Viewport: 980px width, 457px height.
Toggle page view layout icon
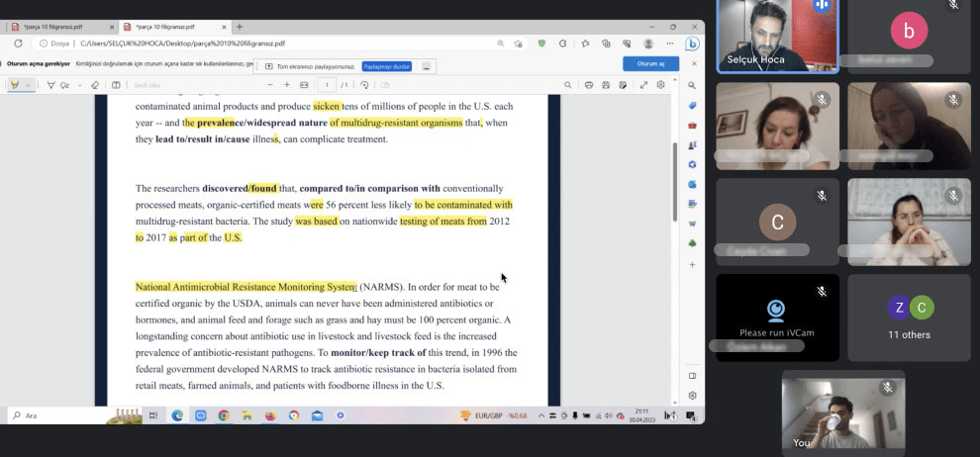click(x=116, y=85)
